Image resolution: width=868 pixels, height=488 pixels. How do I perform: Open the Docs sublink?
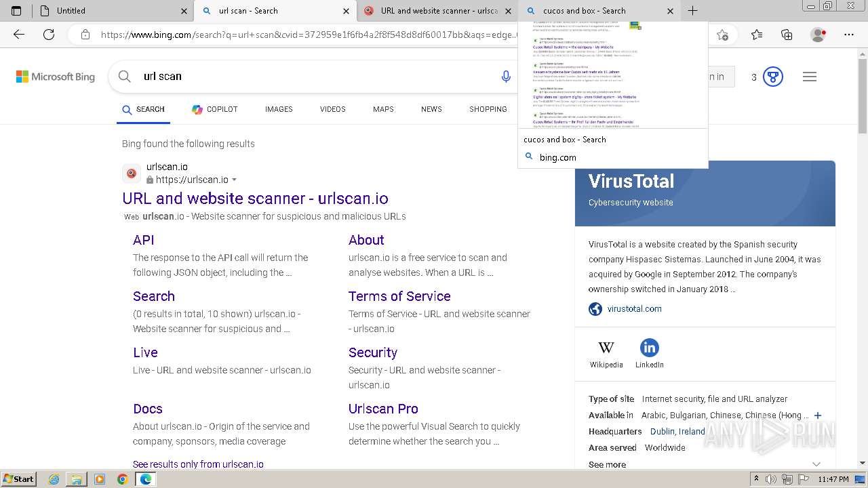tap(148, 409)
